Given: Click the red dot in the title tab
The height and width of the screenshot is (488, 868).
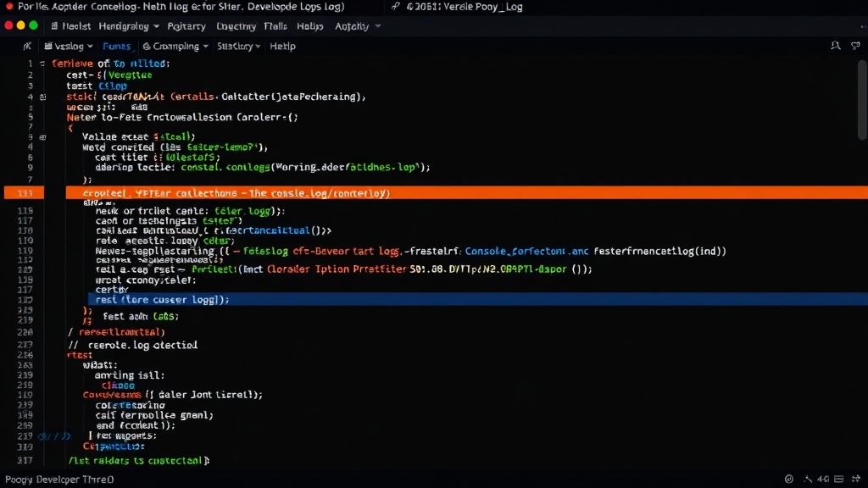Looking at the screenshot, I should tap(9, 7).
